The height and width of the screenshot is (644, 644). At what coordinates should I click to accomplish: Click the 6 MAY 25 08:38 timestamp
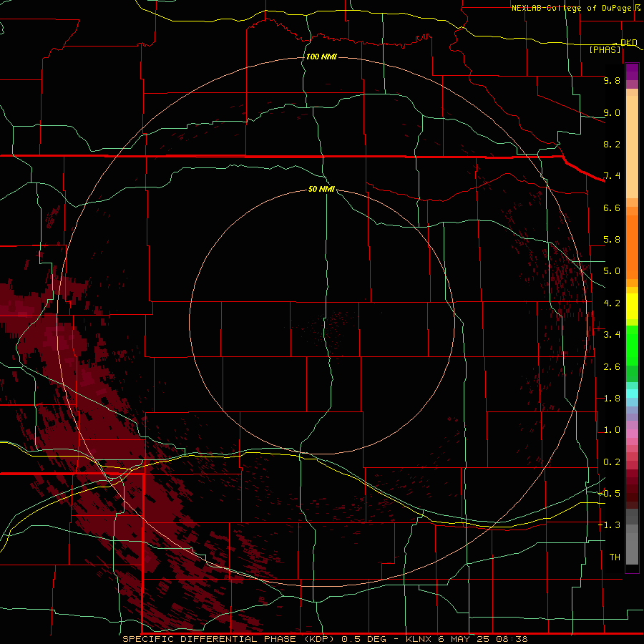click(x=483, y=639)
